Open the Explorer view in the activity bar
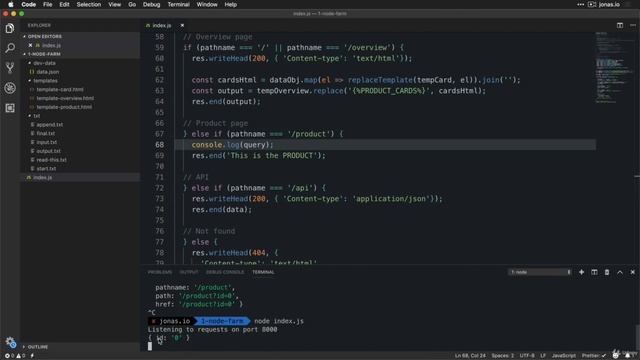Screen dimensions: 640x360 (10, 28)
